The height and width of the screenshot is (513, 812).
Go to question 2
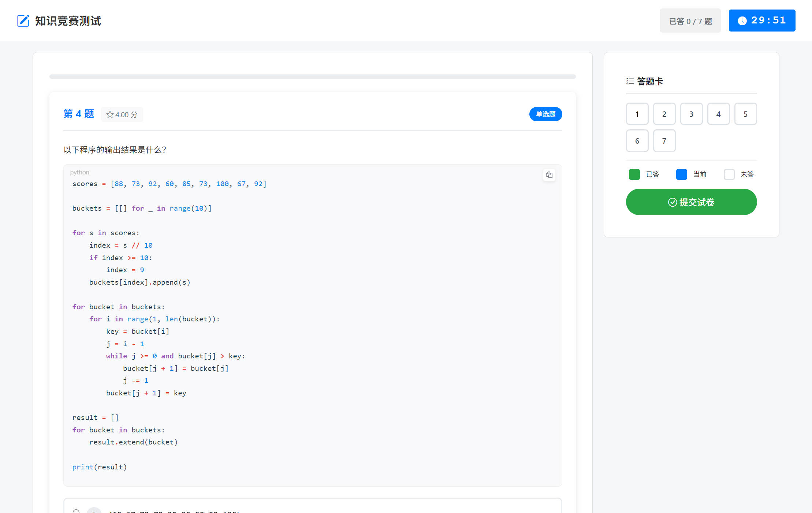(x=664, y=114)
